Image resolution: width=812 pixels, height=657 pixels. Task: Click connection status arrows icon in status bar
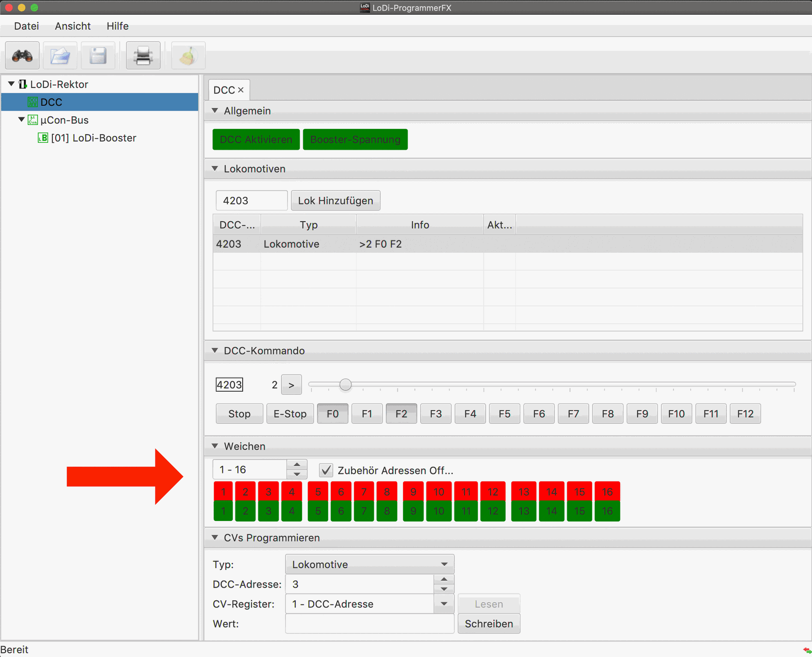[x=807, y=650]
